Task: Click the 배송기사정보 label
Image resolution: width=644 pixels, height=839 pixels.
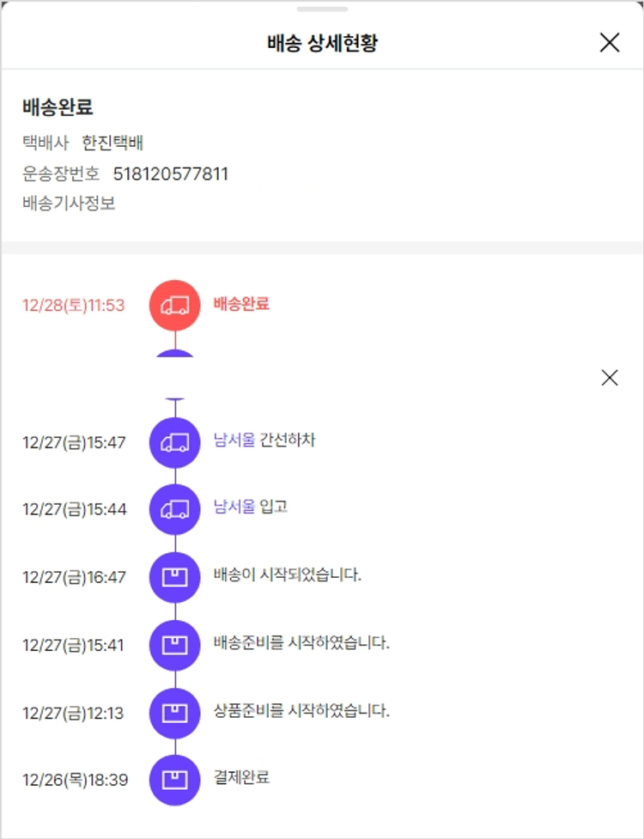Action: pos(69,204)
